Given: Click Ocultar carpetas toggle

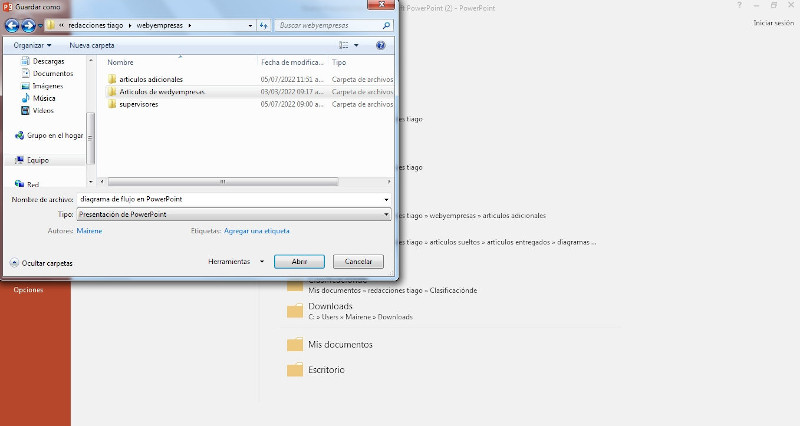Looking at the screenshot, I should (x=41, y=263).
